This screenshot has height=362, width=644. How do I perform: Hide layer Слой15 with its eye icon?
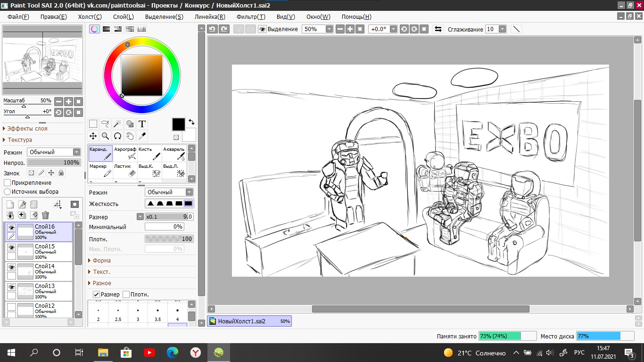click(x=11, y=247)
